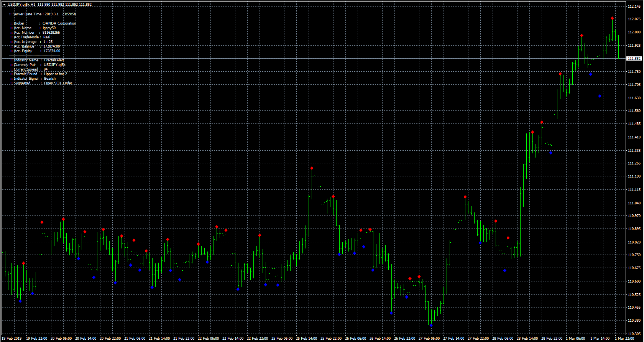Click the 112.145 price on the scale
Screen dimensions: 644x342
tap(634, 6)
